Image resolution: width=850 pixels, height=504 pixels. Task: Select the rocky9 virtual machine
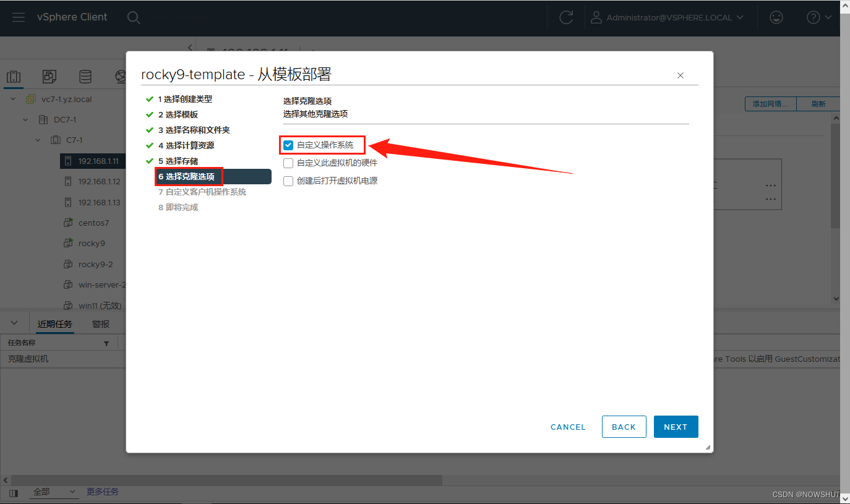[x=92, y=244]
